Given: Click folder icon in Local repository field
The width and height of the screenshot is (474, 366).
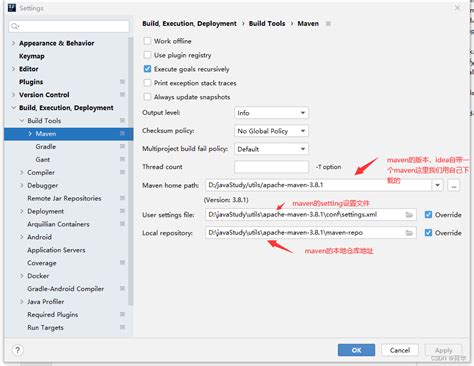Looking at the screenshot, I should pyautogui.click(x=409, y=233).
